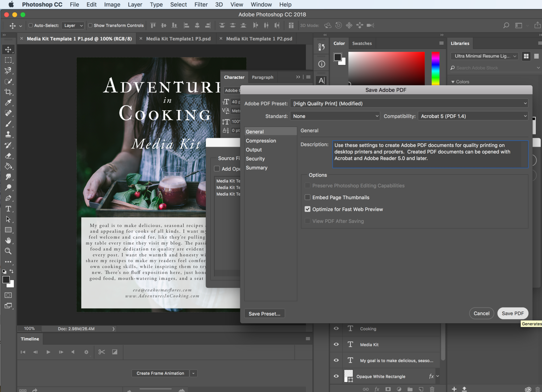The image size is (542, 392).
Task: Click the Create Frame Animation button
Action: point(160,373)
